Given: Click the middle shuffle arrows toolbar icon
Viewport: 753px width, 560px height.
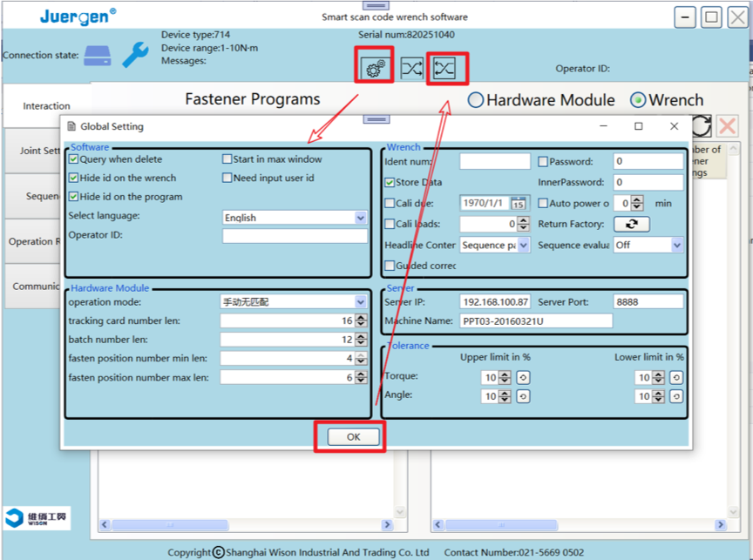Looking at the screenshot, I should point(411,68).
